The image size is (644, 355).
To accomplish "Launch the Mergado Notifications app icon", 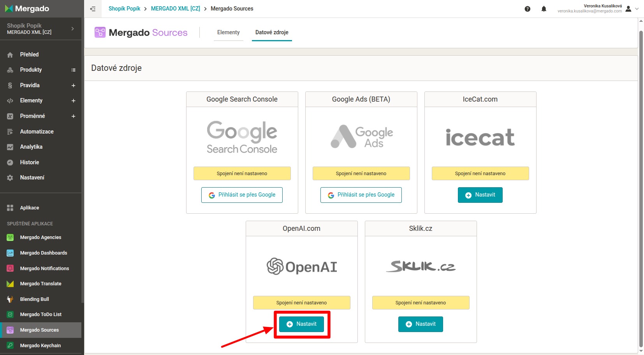I will tap(10, 268).
